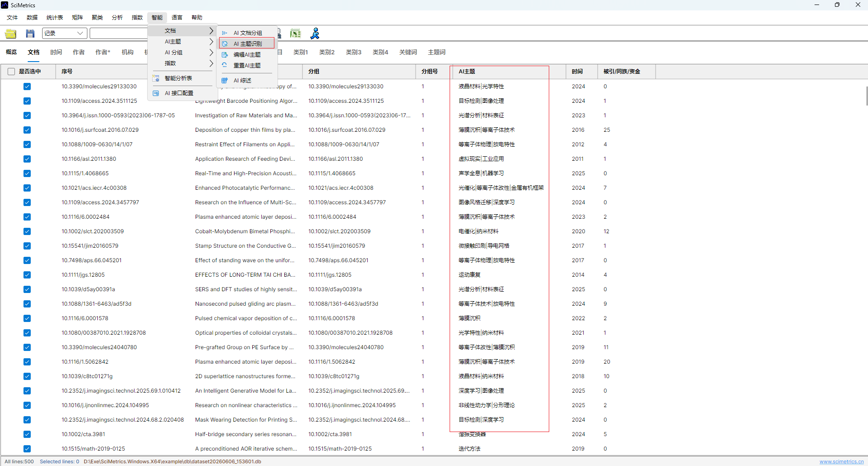
Task: Select cell 光催化|等离子体改性|金属有机框架
Action: point(501,188)
